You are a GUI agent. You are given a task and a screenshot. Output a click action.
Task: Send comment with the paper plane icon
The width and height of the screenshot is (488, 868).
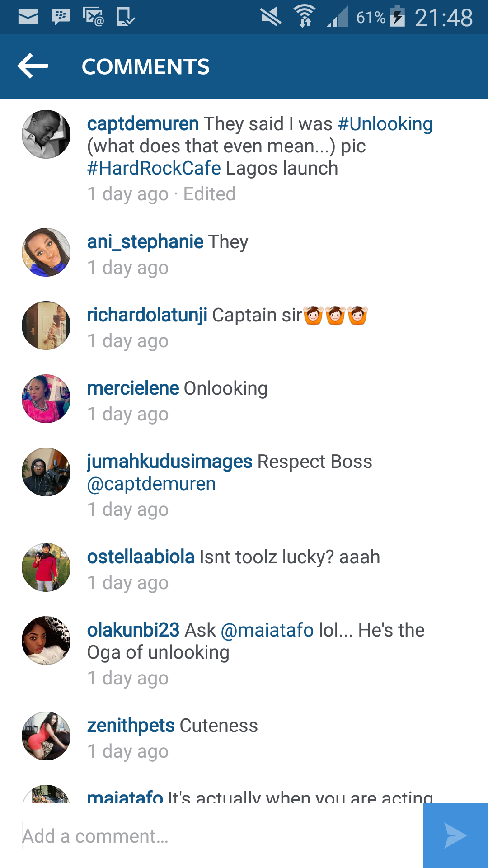pyautogui.click(x=455, y=835)
